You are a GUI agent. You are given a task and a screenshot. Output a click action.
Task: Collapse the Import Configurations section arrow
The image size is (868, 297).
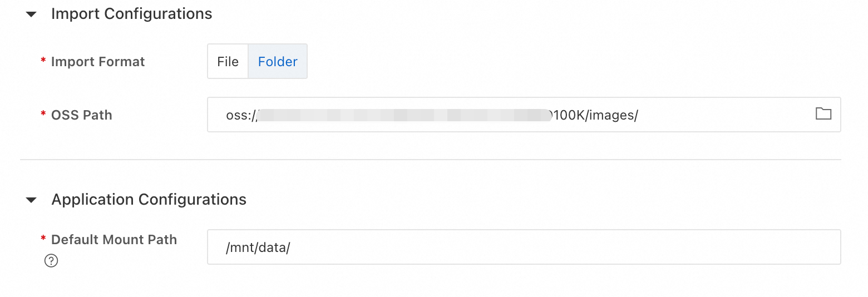coord(31,14)
